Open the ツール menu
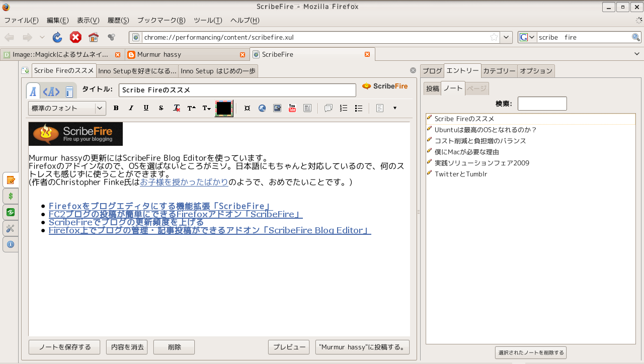The image size is (644, 364). pyautogui.click(x=208, y=21)
